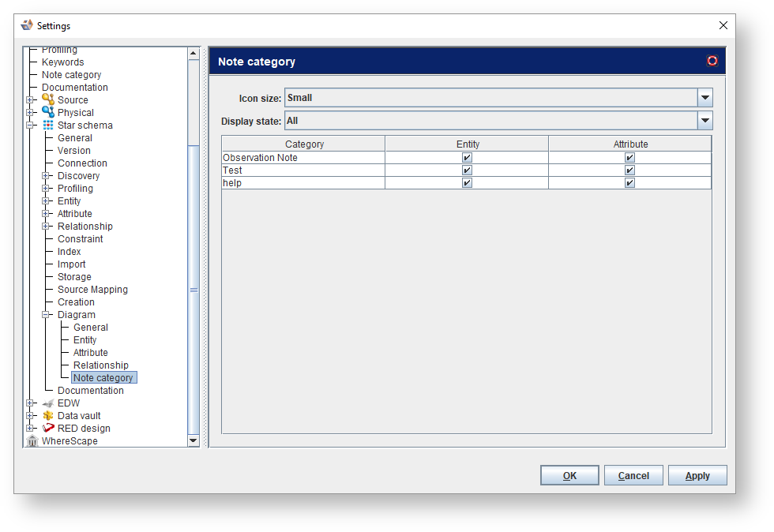
Task: Select the Source Mapping item
Action: 92,289
